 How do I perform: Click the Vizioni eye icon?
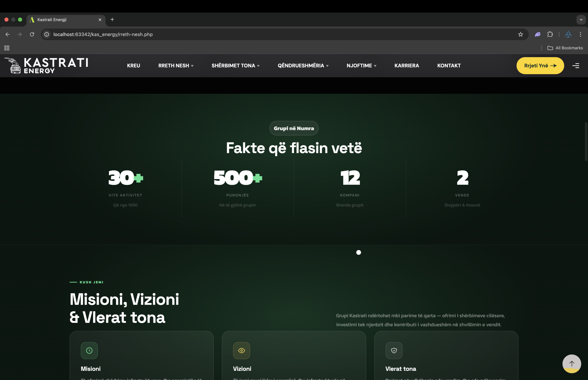(241, 350)
